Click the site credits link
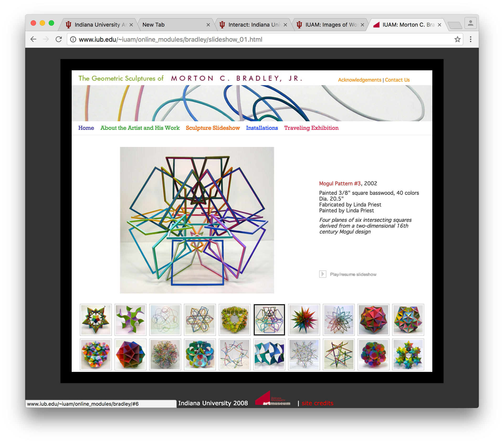This screenshot has width=504, height=444. pos(317,403)
